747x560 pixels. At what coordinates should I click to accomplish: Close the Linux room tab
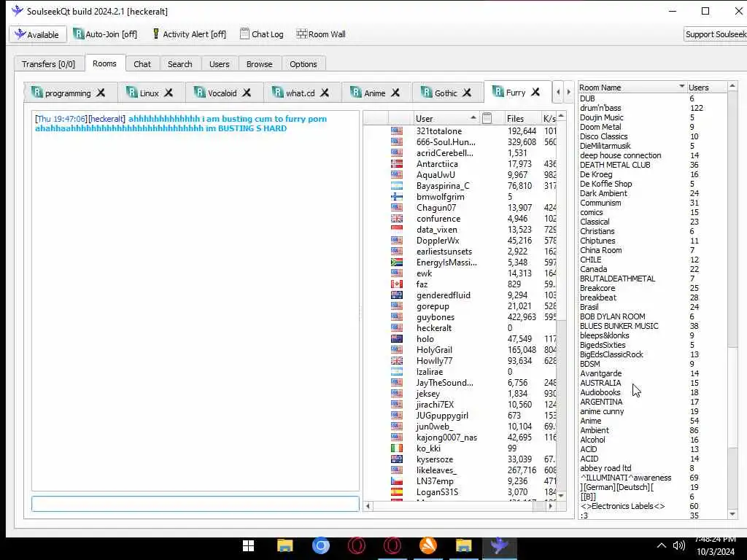point(169,93)
